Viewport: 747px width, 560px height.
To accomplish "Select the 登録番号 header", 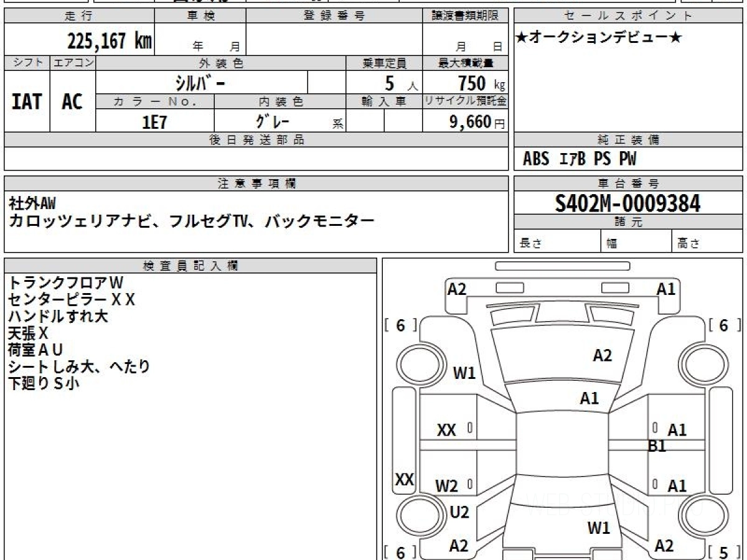I will point(334,16).
